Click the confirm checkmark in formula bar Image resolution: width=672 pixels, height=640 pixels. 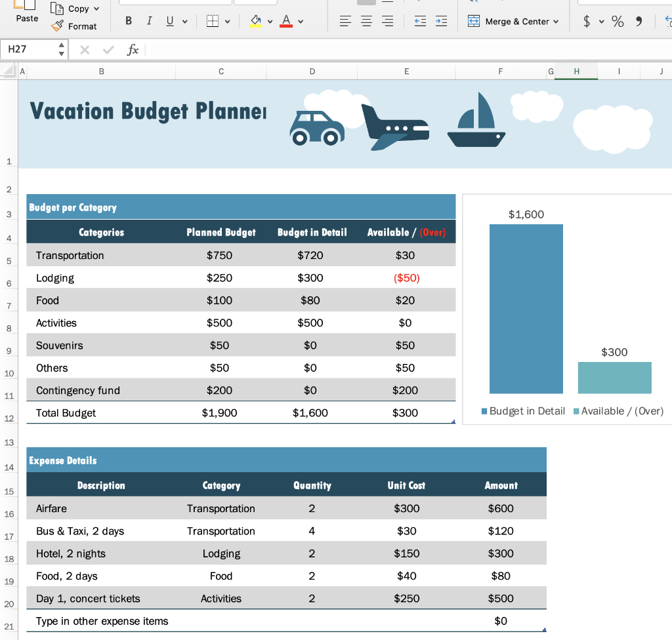coord(108,50)
